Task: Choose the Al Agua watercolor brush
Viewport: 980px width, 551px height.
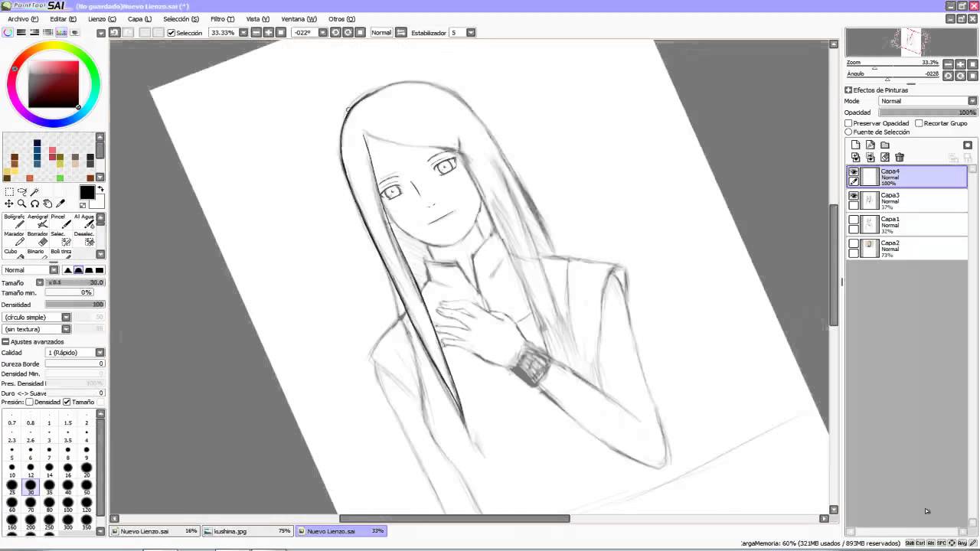Action: [84, 221]
